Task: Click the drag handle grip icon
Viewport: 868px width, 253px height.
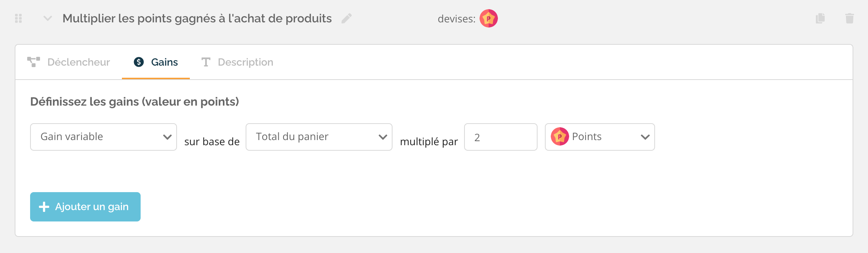Action: click(x=18, y=18)
